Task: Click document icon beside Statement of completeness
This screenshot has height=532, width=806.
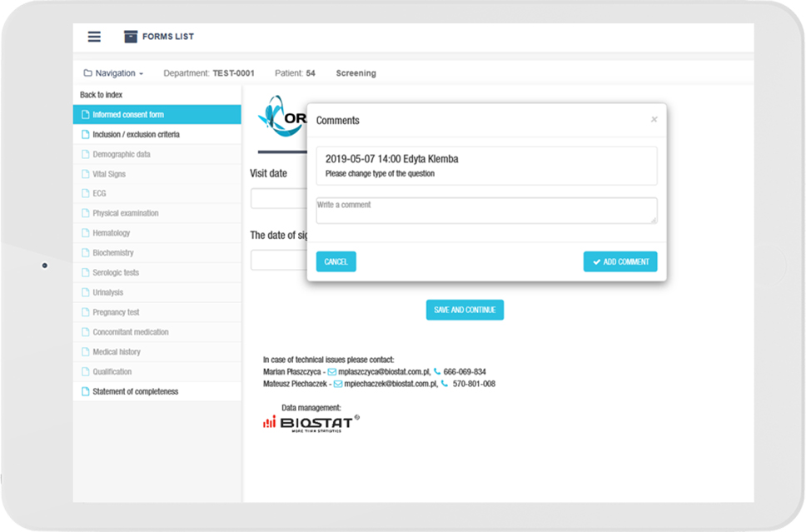Action: pos(85,391)
